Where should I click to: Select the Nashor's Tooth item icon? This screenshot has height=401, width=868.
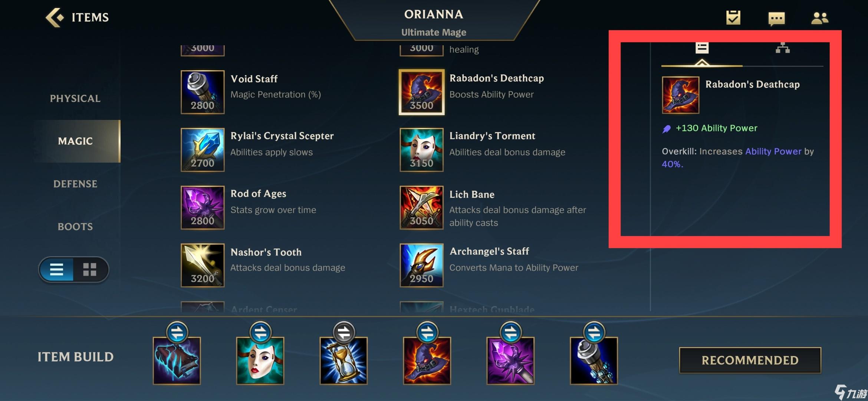pos(203,265)
